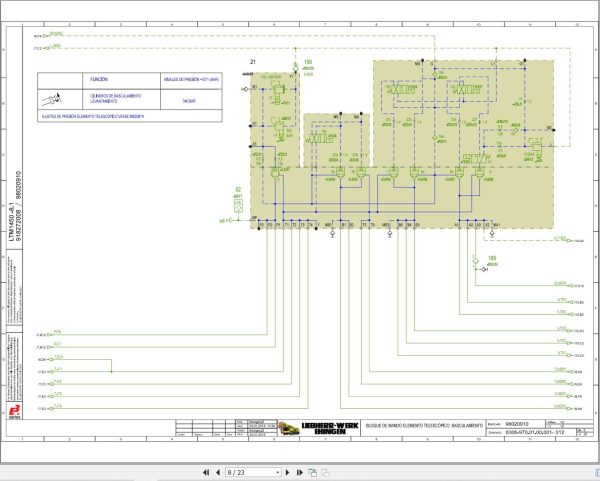Click component label 189 on the schematic
The width and height of the screenshot is (600, 481).
492,258
